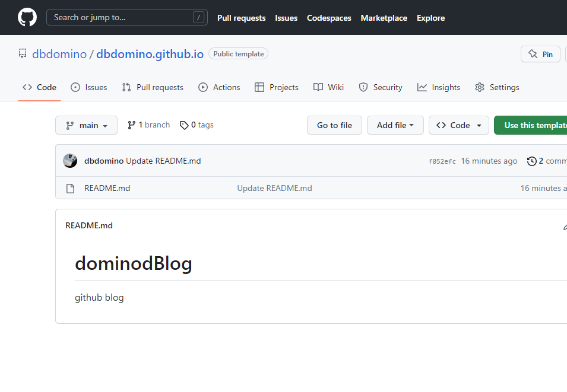This screenshot has height=392, width=567.
Task: Pin this repository
Action: [x=540, y=54]
